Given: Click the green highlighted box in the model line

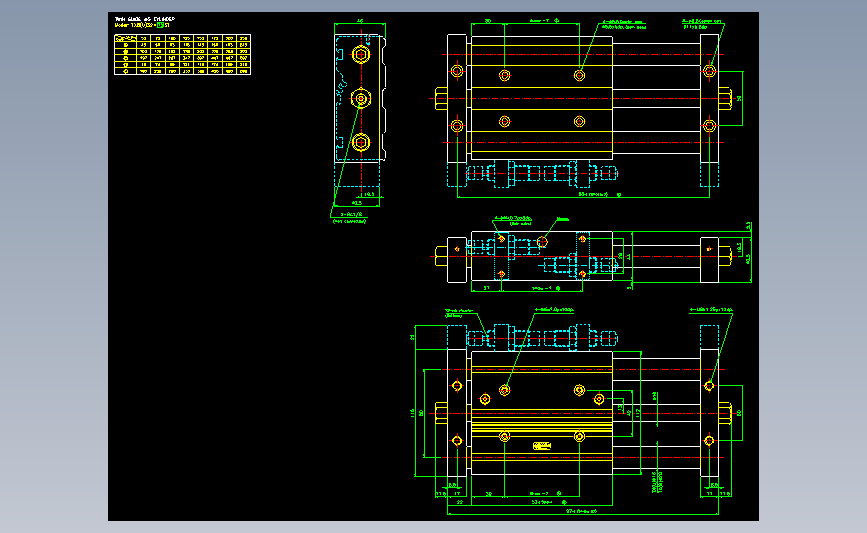Looking at the screenshot, I should (x=160, y=25).
